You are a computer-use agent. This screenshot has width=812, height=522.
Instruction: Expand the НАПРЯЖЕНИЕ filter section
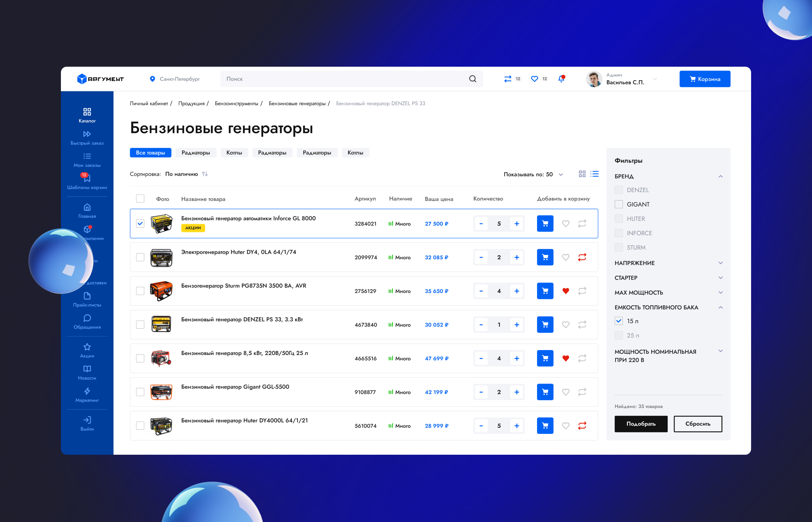point(720,263)
